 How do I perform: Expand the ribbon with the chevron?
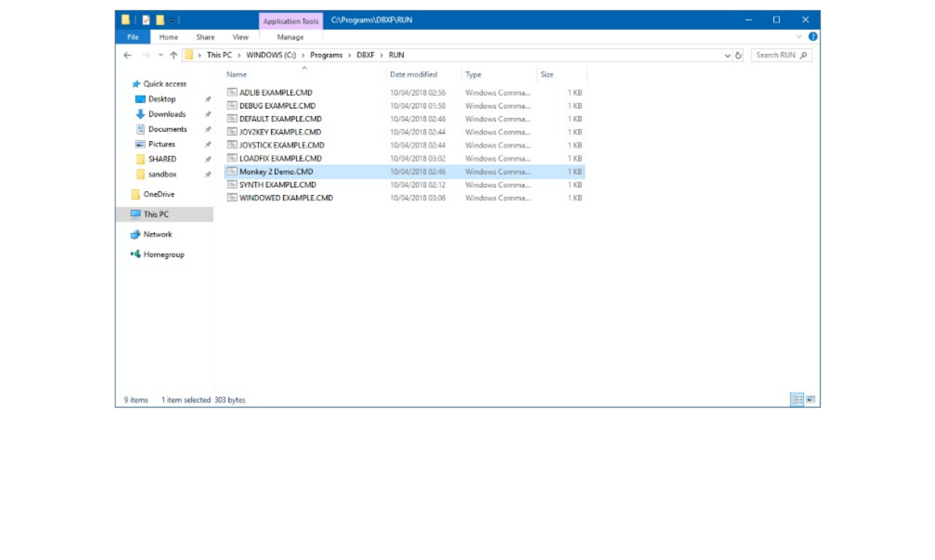click(x=799, y=37)
